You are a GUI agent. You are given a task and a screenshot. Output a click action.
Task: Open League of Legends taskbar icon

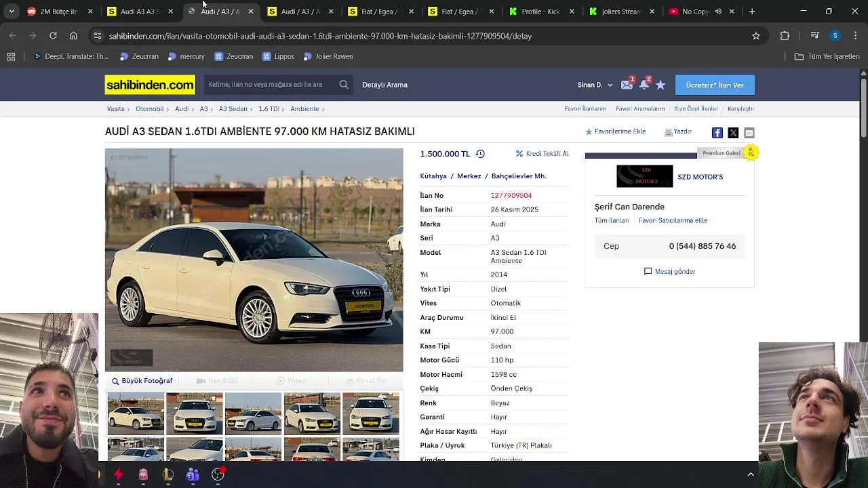[168, 475]
